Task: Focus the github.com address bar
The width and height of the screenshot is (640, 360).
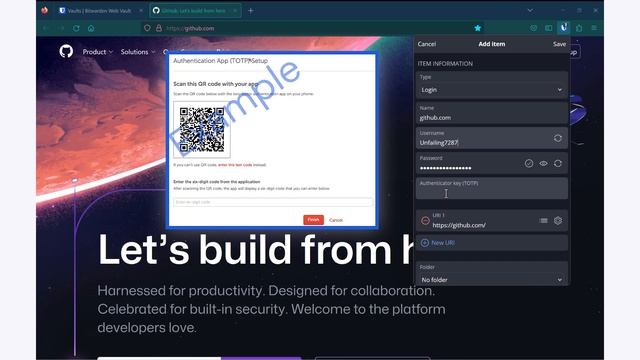Action: click(314, 28)
